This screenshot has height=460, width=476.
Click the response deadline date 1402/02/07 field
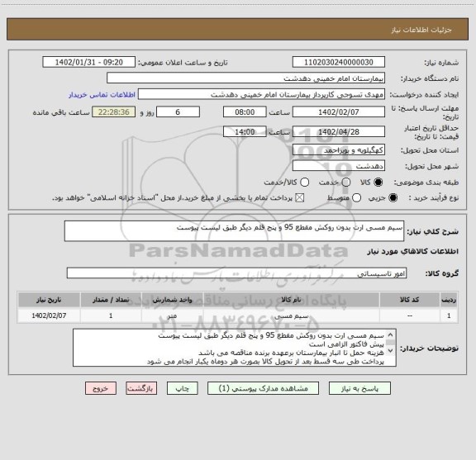point(339,112)
